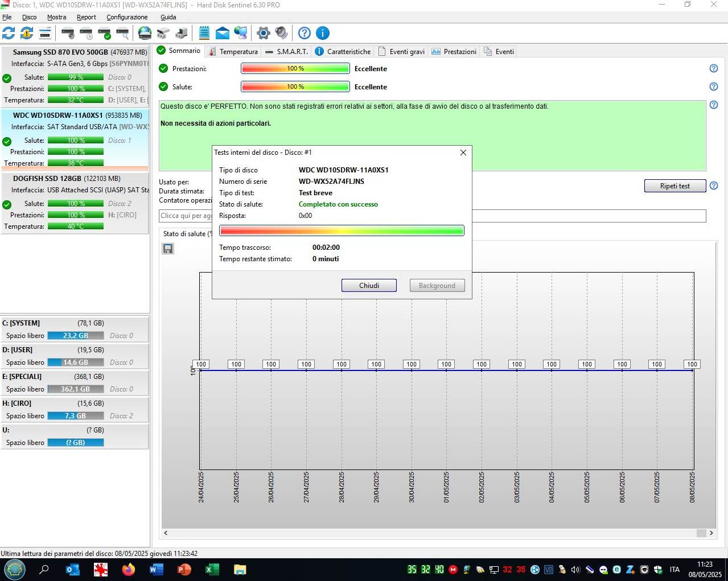
Task: Open the Configurazione menu
Action: pyautogui.click(x=127, y=17)
